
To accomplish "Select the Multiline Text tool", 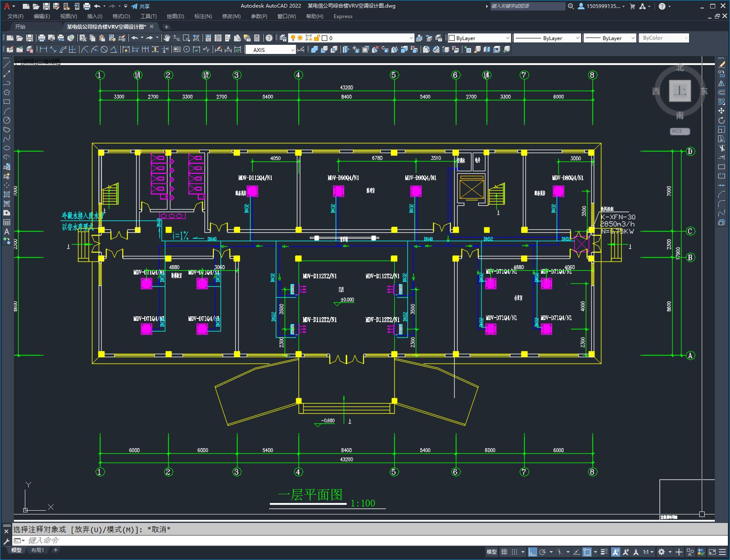I will [7, 232].
